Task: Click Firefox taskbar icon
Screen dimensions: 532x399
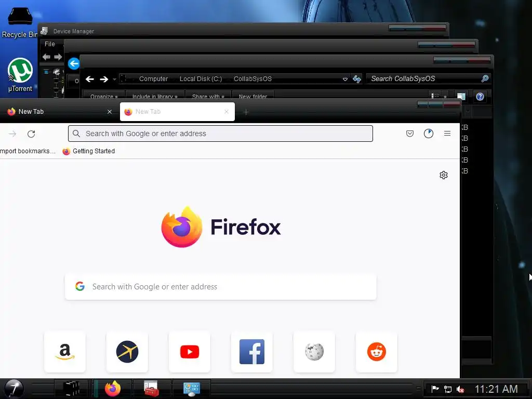Action: pos(113,389)
